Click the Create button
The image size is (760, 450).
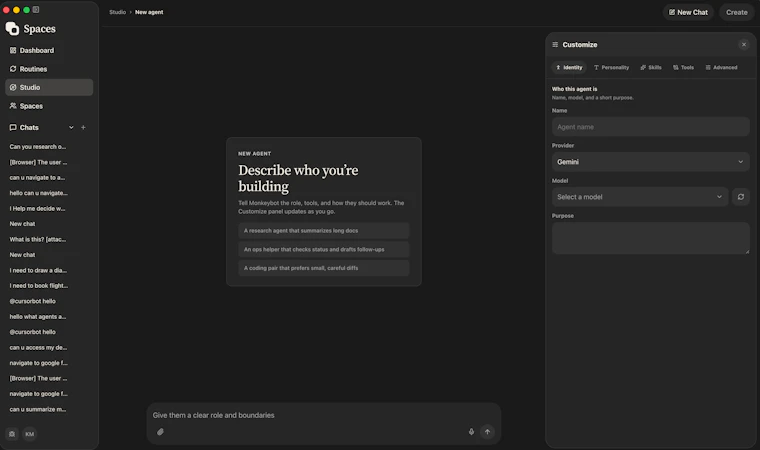pos(737,12)
